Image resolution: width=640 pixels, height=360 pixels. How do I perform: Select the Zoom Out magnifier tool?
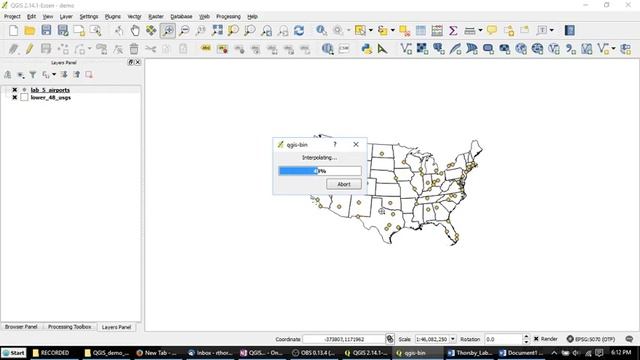pos(184,31)
